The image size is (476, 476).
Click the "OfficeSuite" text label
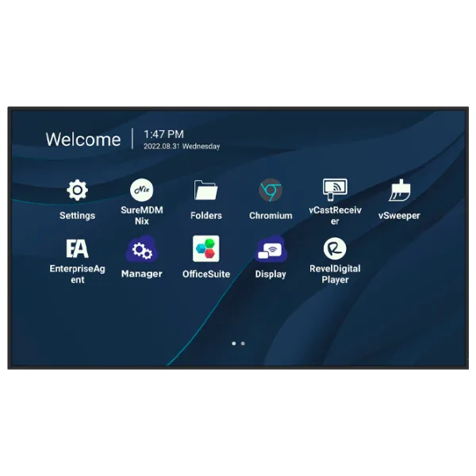click(x=206, y=274)
